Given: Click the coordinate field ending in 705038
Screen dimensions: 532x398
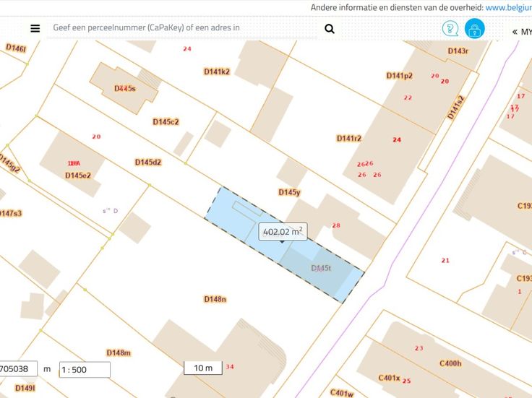Looking at the screenshot, I should [x=17, y=369].
